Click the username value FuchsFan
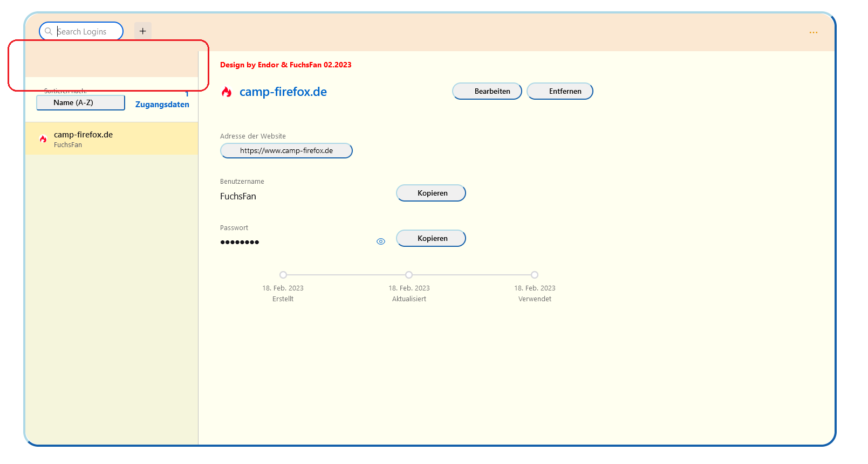This screenshot has height=464, width=868. tap(238, 196)
